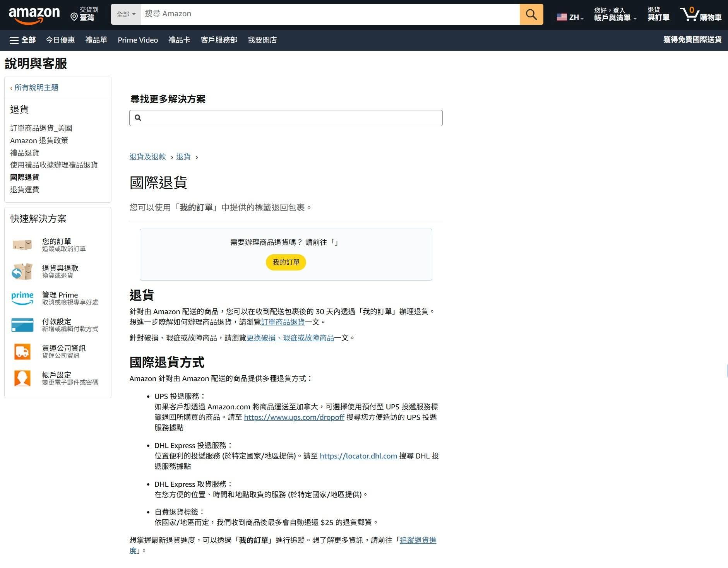The height and width of the screenshot is (568, 728).
Task: Open Prime Video in the nav bar
Action: coord(138,40)
